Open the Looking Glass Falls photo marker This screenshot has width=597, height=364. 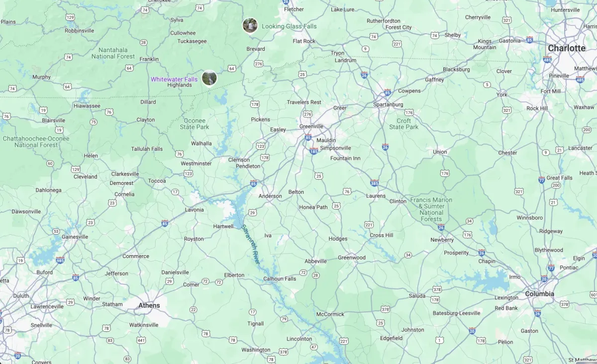[x=250, y=25]
